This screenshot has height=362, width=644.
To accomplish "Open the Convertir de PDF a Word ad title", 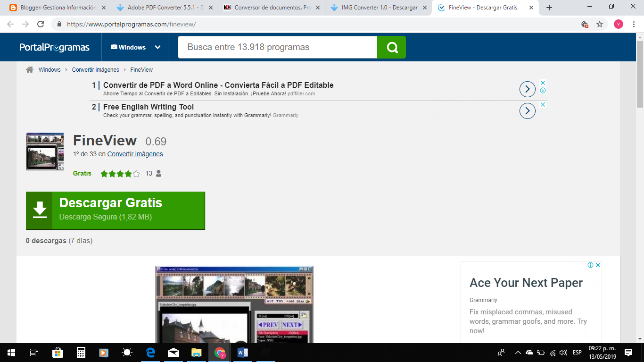I will click(x=218, y=85).
